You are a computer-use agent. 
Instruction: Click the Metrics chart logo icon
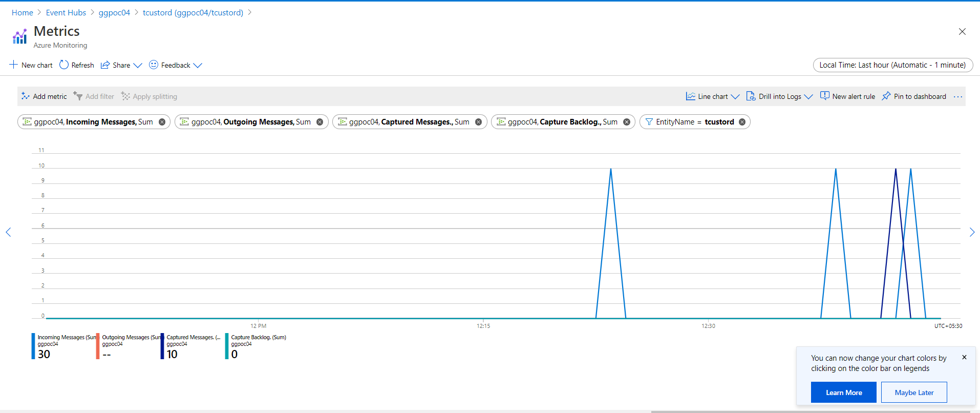pyautogui.click(x=19, y=36)
